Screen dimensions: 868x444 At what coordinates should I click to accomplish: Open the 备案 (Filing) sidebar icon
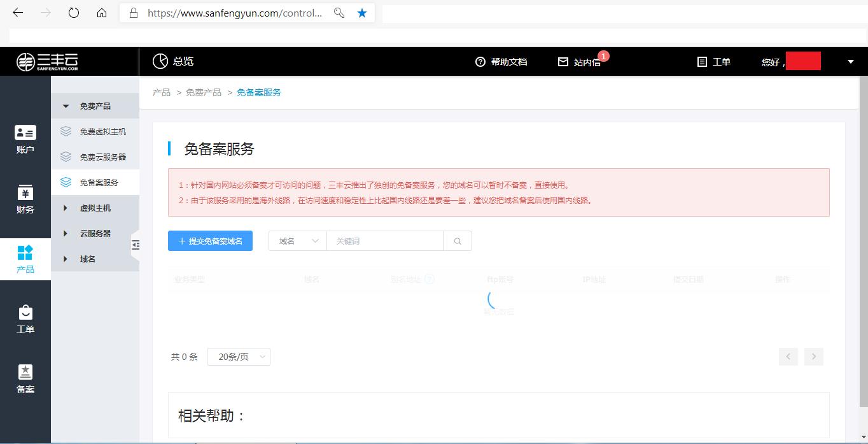(x=25, y=372)
